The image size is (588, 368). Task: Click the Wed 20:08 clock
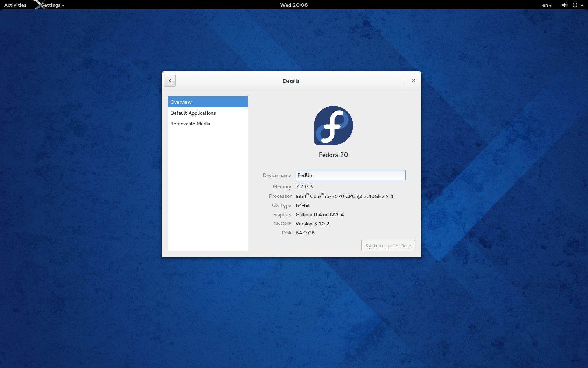pos(294,5)
